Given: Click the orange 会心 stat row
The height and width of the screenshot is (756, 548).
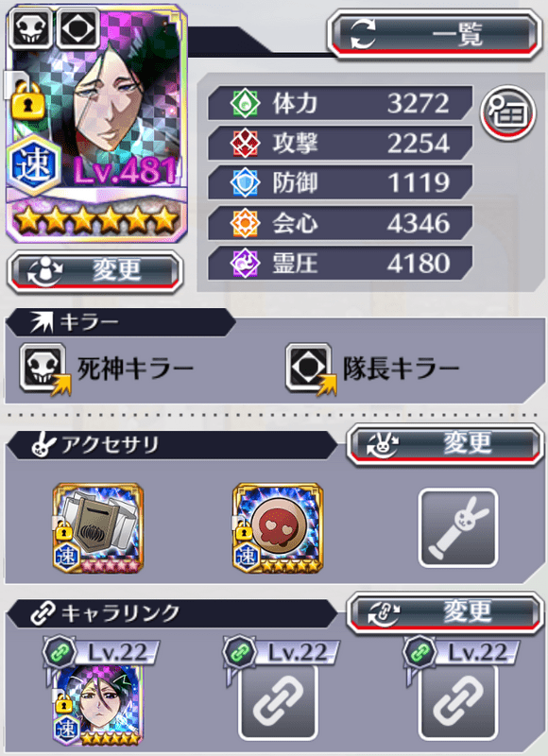Looking at the screenshot, I should (340, 223).
